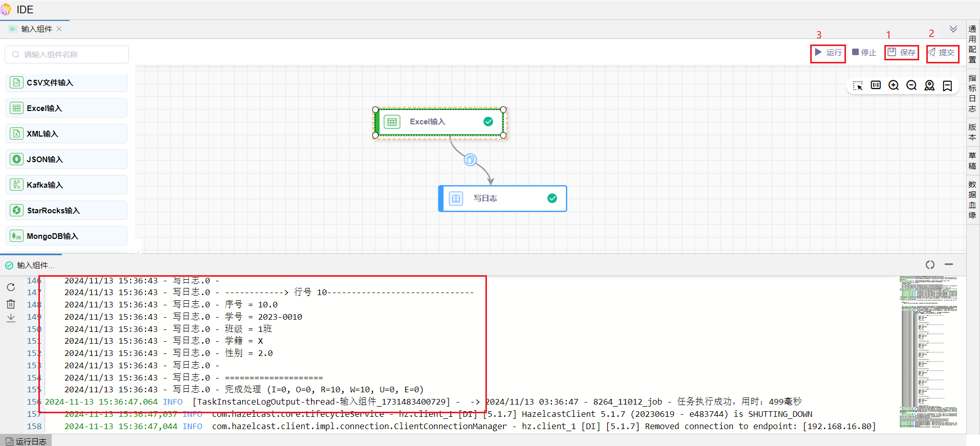This screenshot has height=446, width=980.
Task: Click log line with 性别 = 2.0
Action: coord(168,353)
